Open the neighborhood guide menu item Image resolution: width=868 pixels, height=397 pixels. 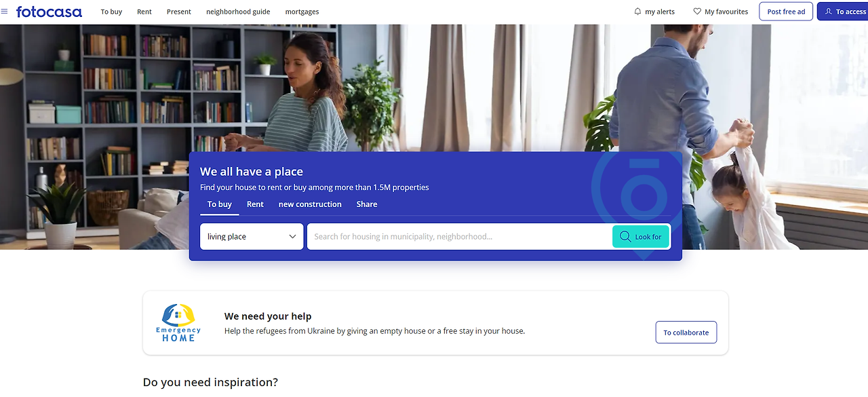pos(238,12)
